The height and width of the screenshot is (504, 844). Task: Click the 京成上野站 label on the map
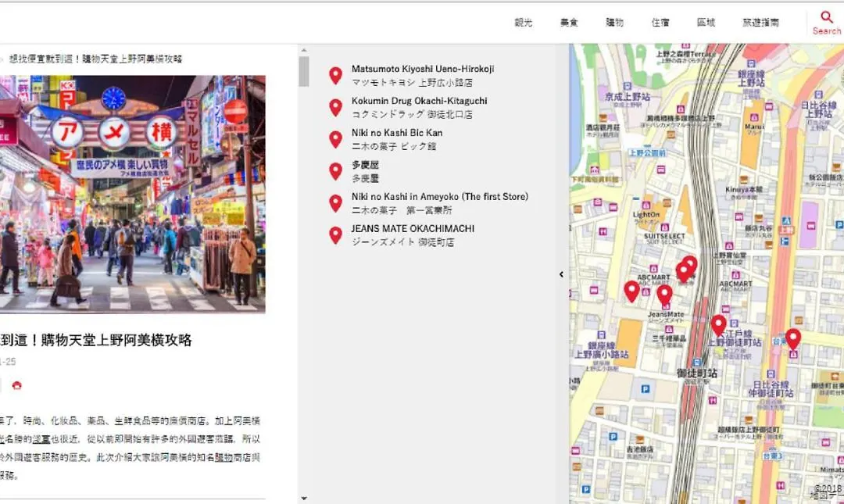click(627, 97)
